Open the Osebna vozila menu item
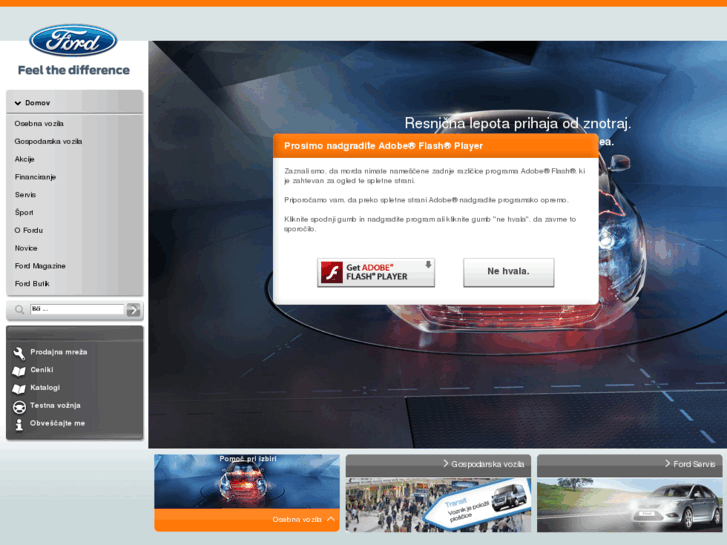The image size is (727, 545). coord(39,123)
